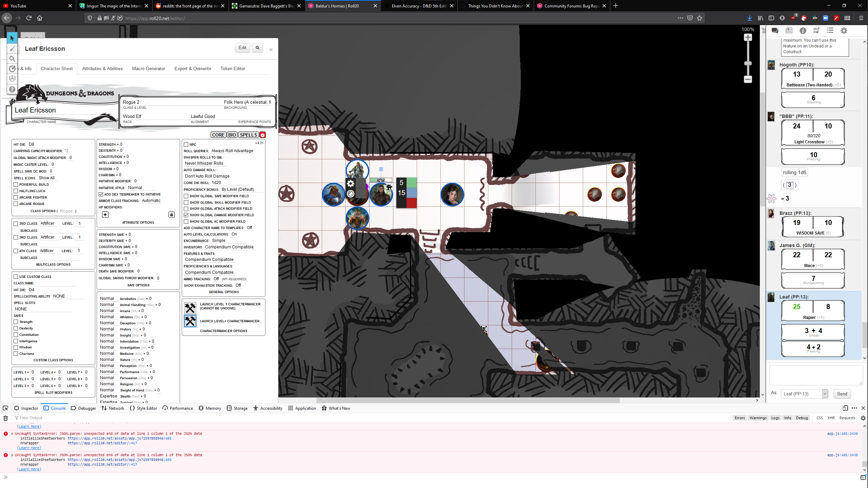Open the Armor Class Tracking dropdown

click(151, 201)
